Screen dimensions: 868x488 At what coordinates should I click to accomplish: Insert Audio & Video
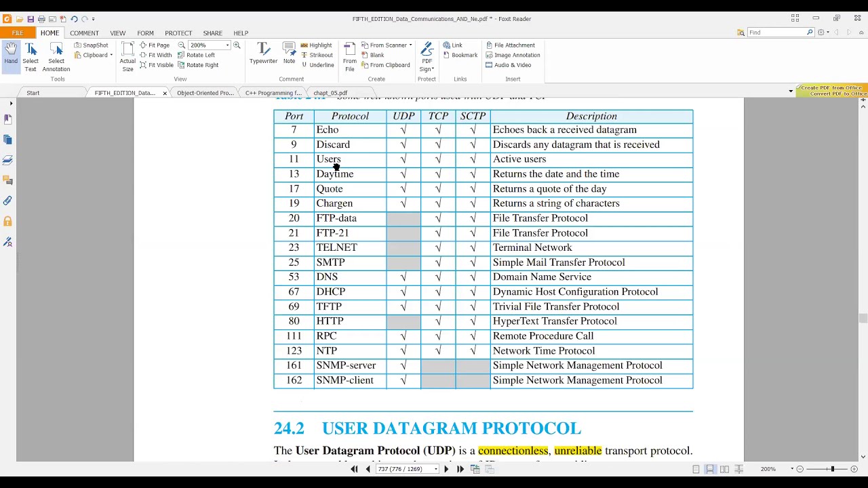pyautogui.click(x=508, y=65)
